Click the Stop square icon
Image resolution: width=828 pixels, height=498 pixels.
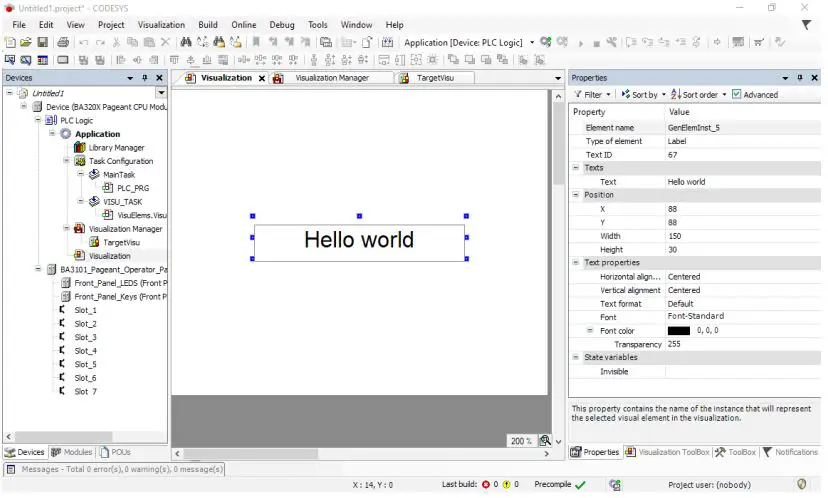pyautogui.click(x=596, y=43)
